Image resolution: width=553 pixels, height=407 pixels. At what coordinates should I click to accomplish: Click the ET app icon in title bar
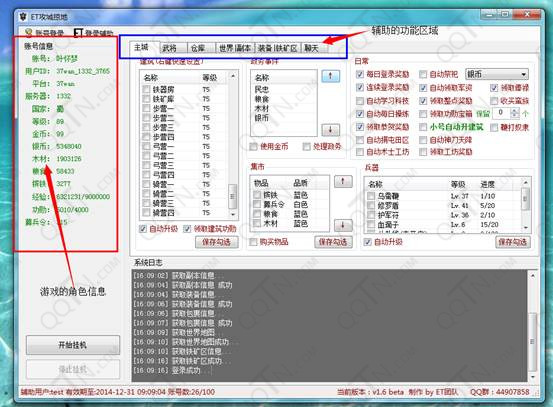[23, 17]
